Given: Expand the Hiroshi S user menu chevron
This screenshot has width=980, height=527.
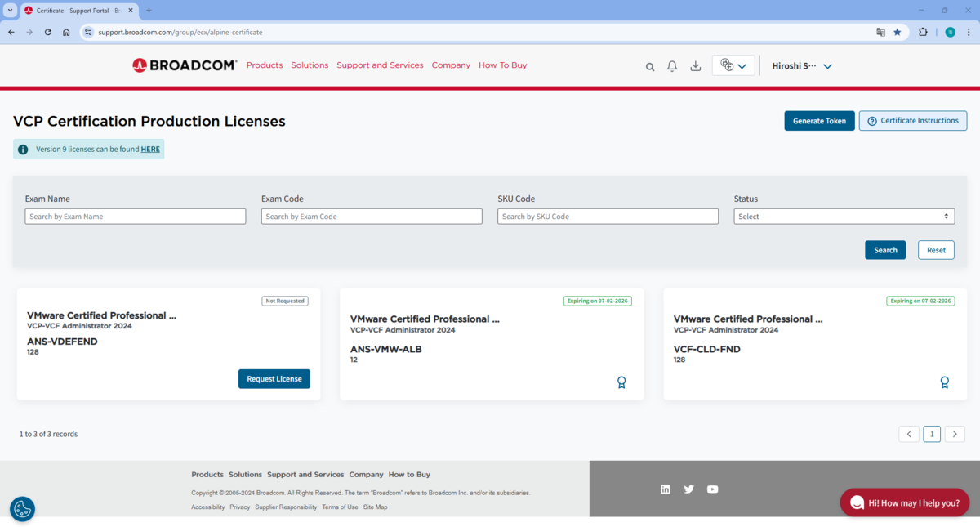Looking at the screenshot, I should (x=827, y=66).
